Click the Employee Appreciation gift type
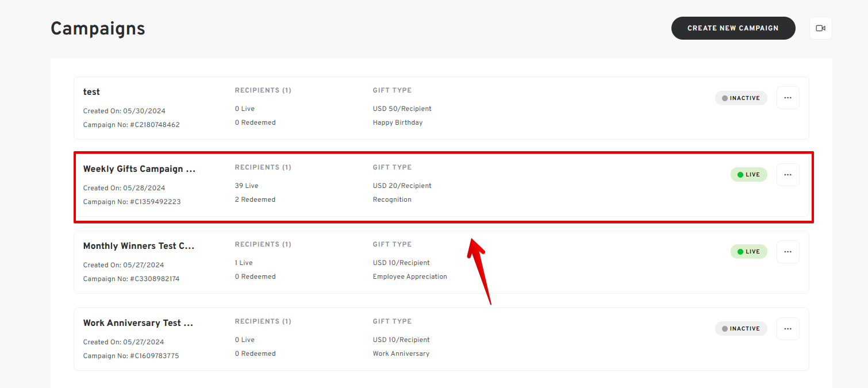Image resolution: width=868 pixels, height=388 pixels. click(410, 276)
